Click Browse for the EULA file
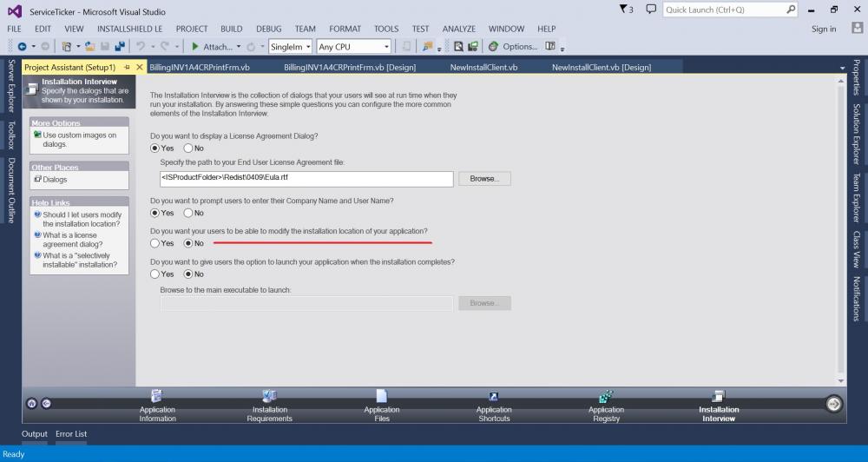 (x=484, y=179)
